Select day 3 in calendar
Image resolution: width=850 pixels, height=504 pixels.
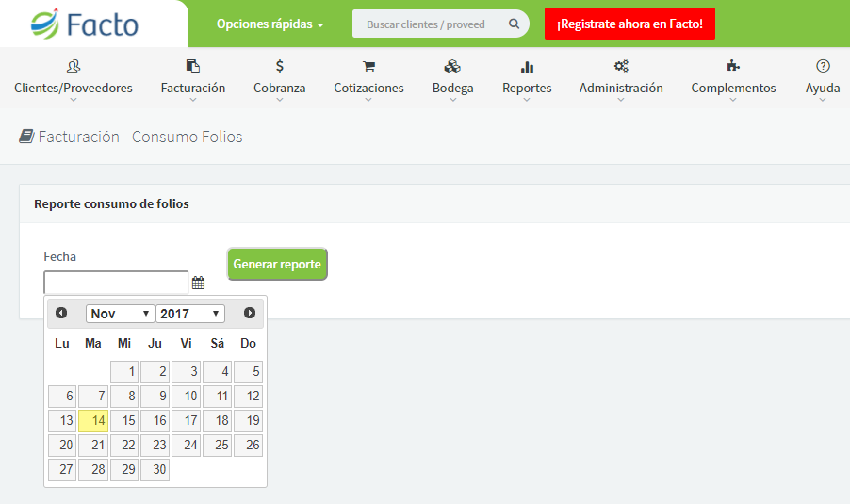click(x=186, y=372)
